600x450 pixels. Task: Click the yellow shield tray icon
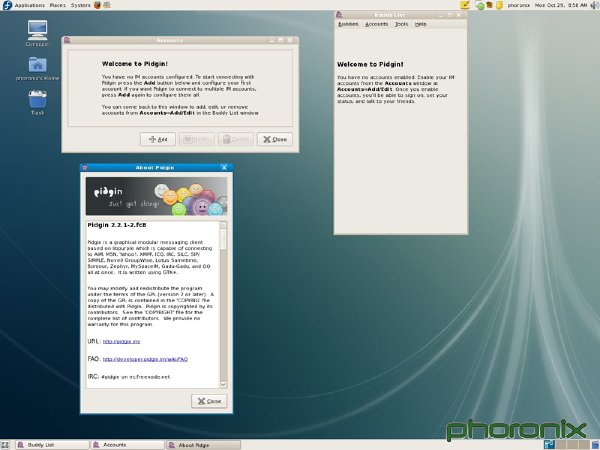[x=499, y=5]
